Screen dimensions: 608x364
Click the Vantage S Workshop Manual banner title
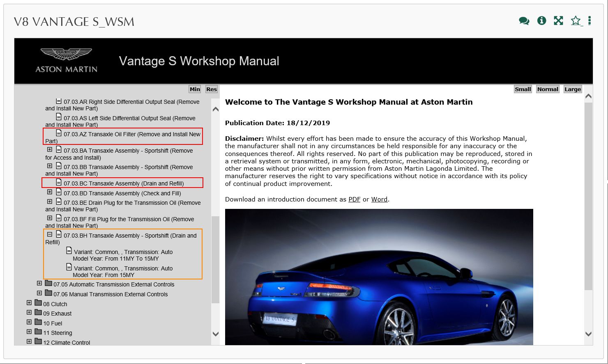pos(199,61)
